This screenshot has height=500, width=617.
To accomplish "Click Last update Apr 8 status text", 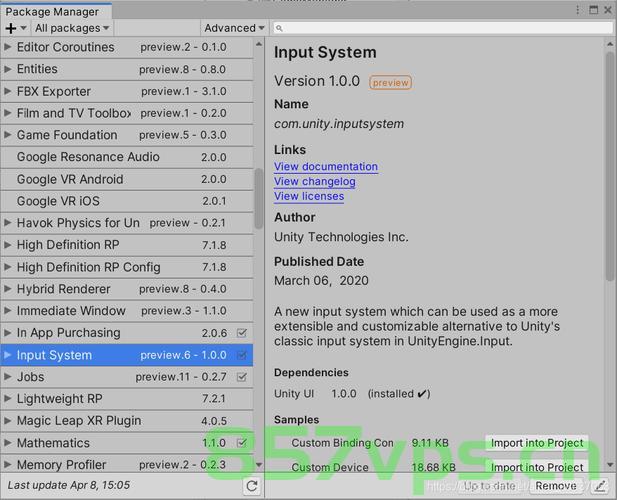I will coord(68,485).
